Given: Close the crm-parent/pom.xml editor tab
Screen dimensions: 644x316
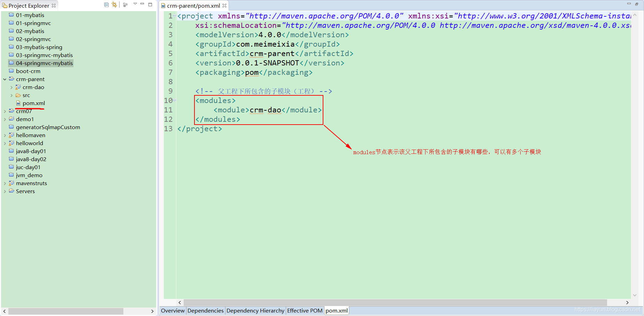Looking at the screenshot, I should tap(224, 6).
